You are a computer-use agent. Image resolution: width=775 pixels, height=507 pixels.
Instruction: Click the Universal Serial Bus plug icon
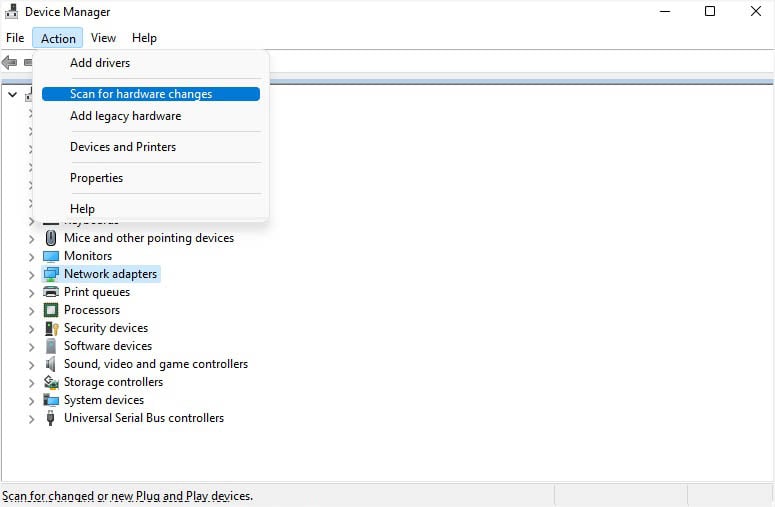50,418
